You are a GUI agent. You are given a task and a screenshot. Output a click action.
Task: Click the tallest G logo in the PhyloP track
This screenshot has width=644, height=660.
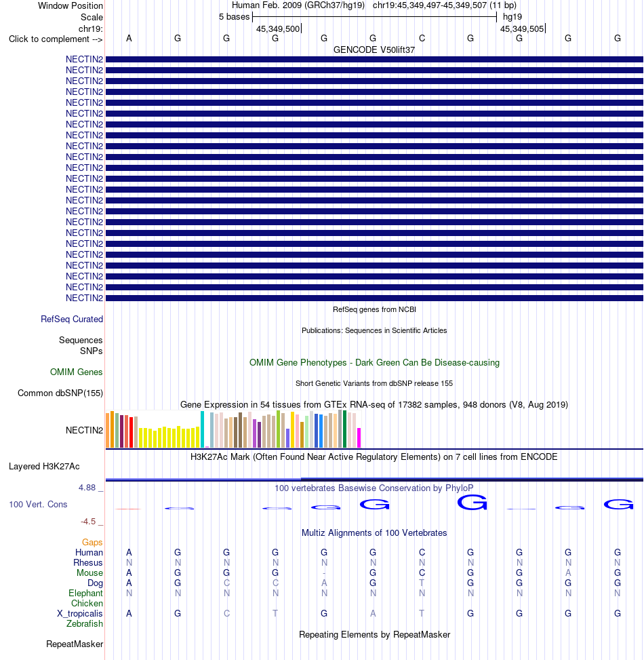click(x=472, y=502)
